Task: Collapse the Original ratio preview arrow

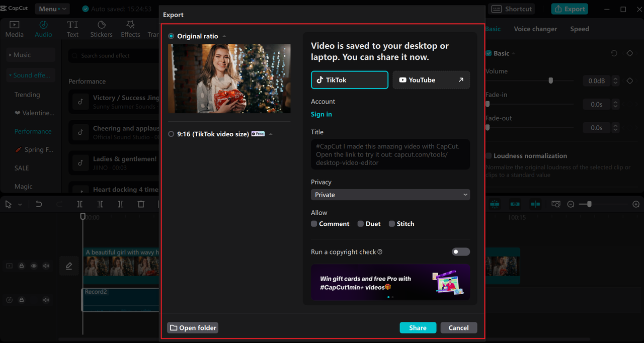Action: [x=224, y=36]
